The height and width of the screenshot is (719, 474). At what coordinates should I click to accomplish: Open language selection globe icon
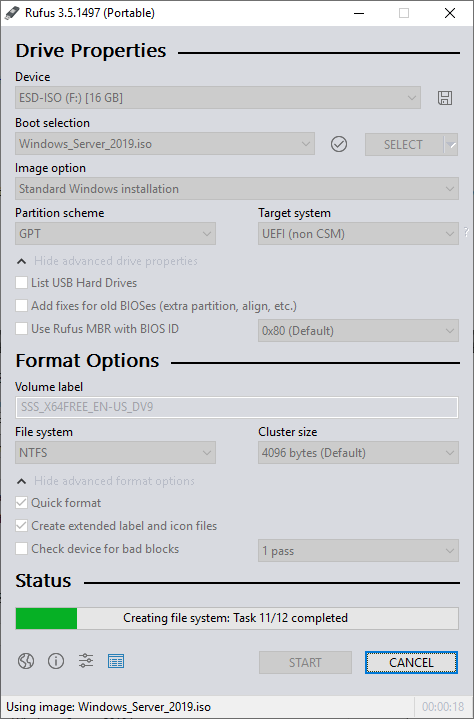[x=26, y=661]
